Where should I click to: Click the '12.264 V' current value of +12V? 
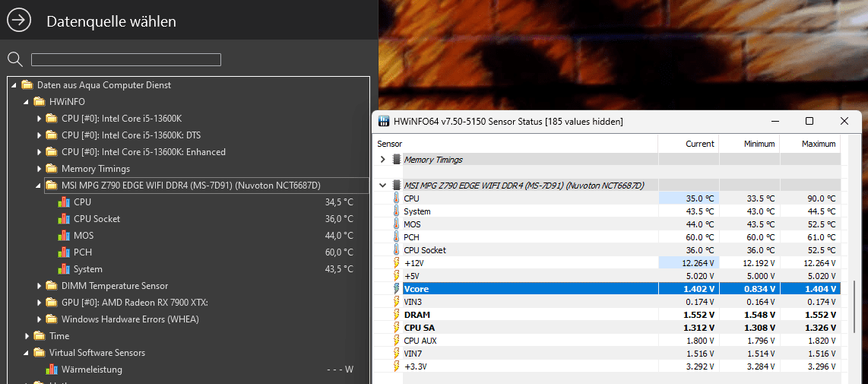point(697,263)
